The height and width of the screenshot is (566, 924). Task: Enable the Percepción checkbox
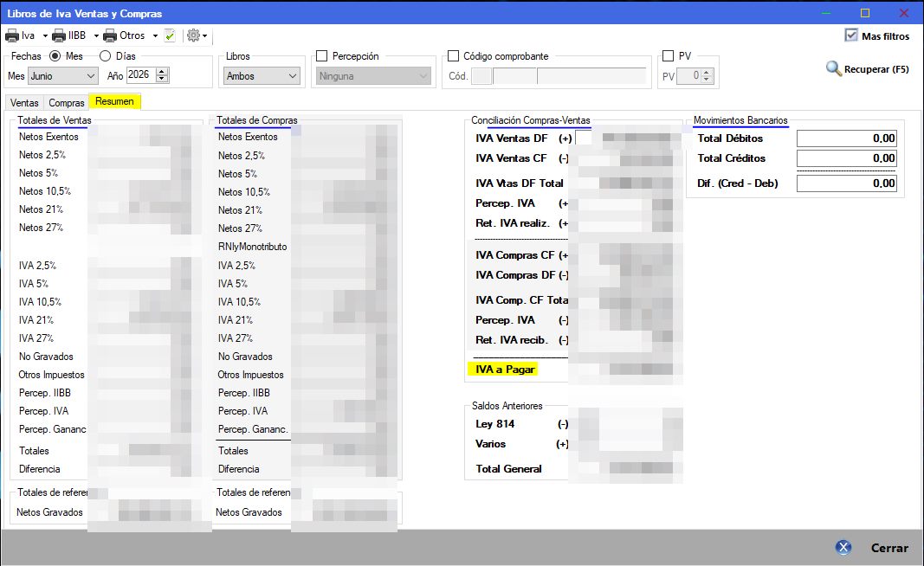pos(322,56)
